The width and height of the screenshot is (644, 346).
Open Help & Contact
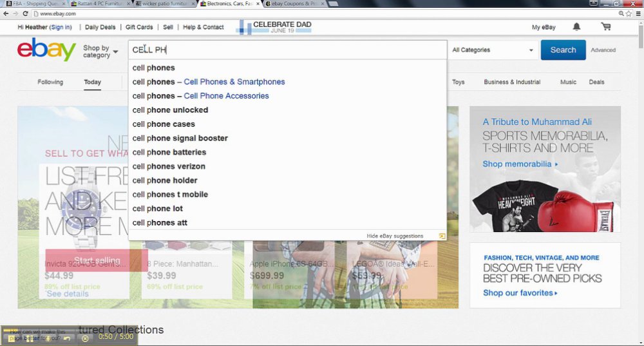pos(204,27)
